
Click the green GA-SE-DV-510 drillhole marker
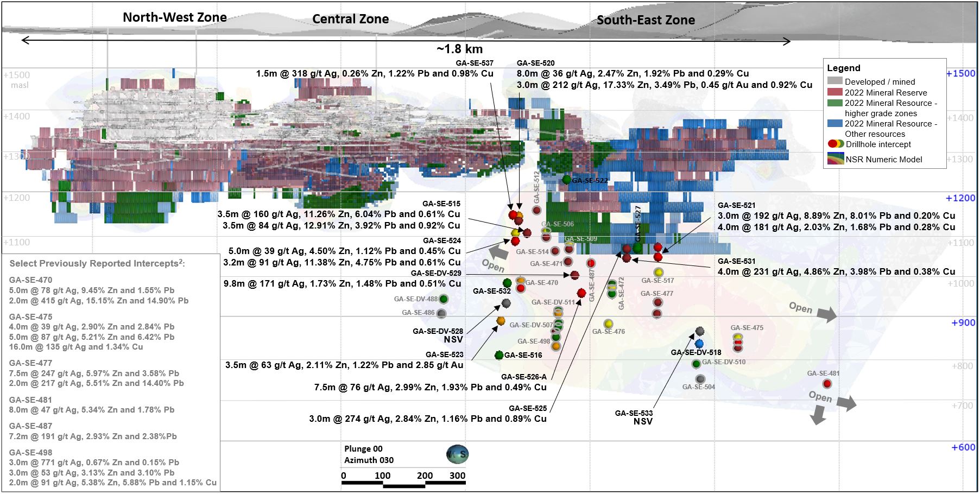[x=697, y=363]
